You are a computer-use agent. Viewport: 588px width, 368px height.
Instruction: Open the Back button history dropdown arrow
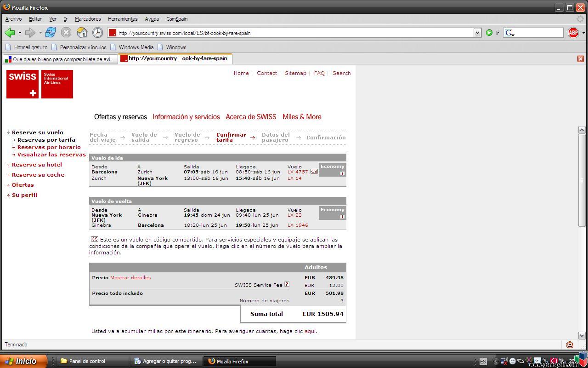point(20,33)
